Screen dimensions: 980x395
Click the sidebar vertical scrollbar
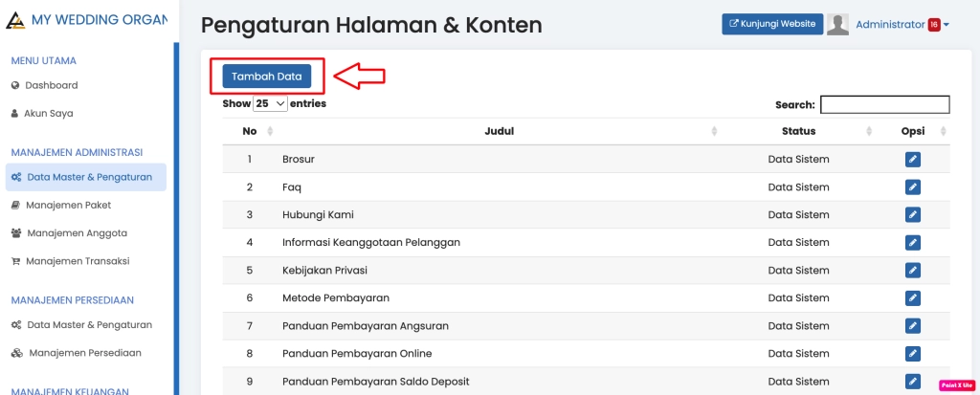[176, 219]
